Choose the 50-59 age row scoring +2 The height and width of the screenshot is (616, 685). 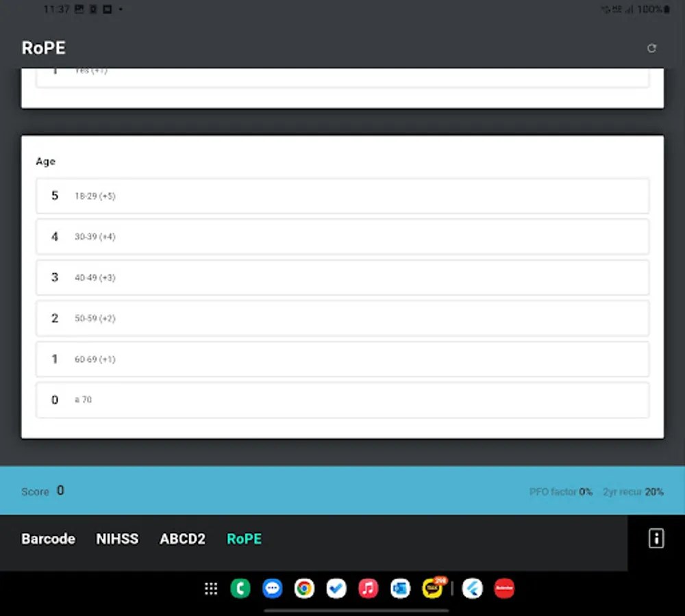(x=342, y=318)
